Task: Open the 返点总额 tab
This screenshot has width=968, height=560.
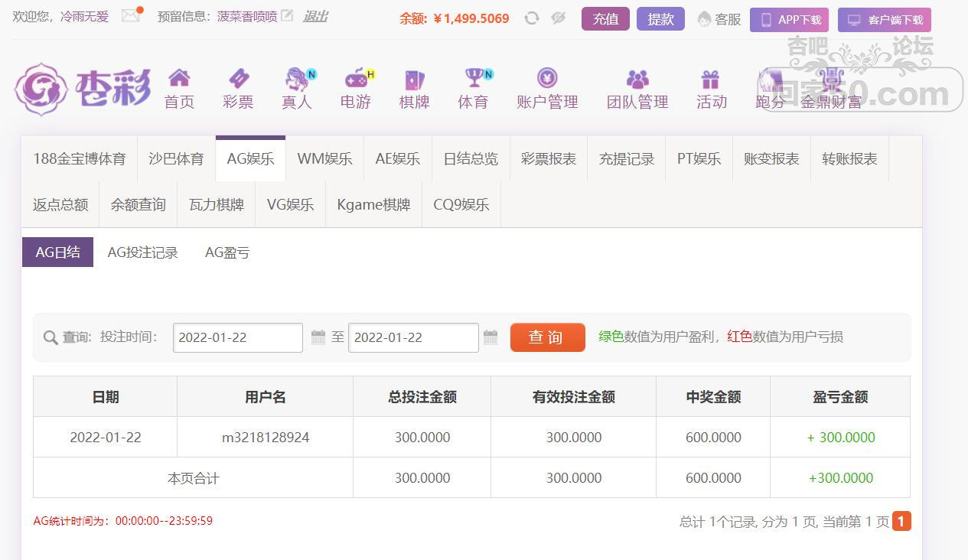Action: (x=60, y=204)
